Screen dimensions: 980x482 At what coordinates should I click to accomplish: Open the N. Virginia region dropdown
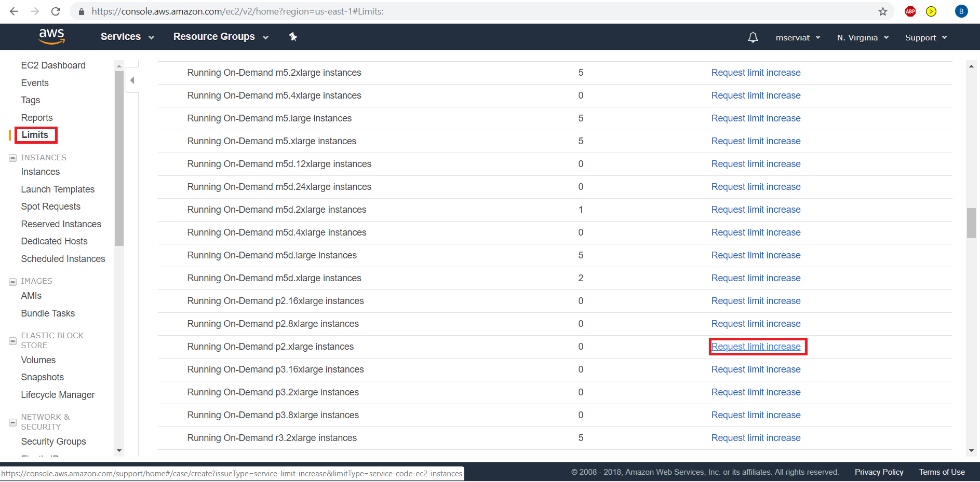(862, 38)
